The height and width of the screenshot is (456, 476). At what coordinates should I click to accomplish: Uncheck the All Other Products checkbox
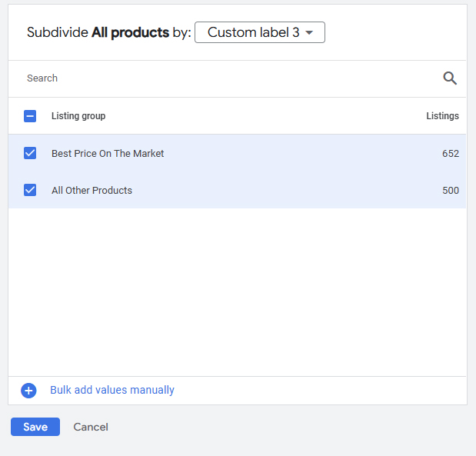[30, 191]
